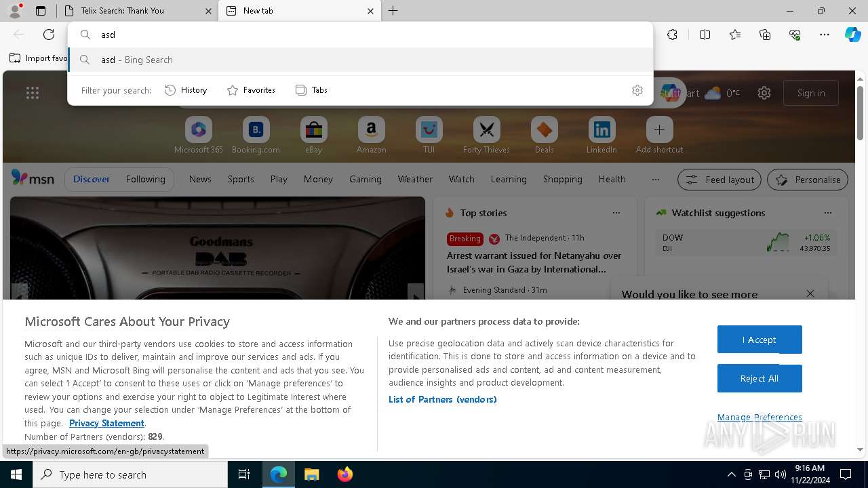Refresh the page with reload icon
The image size is (868, 488).
[49, 35]
